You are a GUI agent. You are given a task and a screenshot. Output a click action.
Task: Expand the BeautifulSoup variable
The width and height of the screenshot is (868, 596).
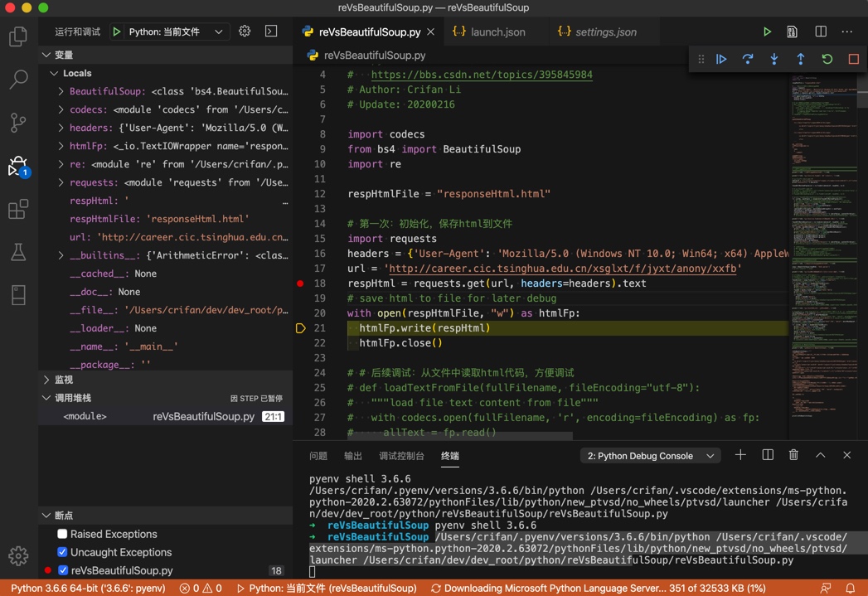[61, 91]
